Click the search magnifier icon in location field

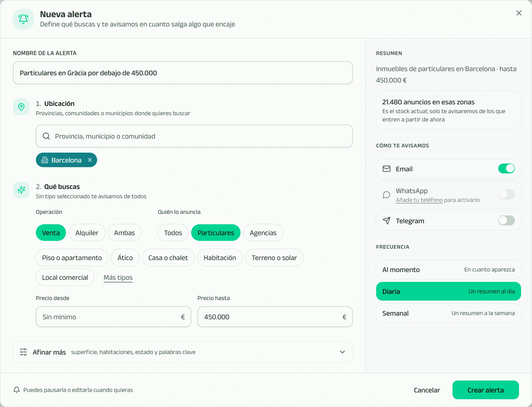pos(46,136)
